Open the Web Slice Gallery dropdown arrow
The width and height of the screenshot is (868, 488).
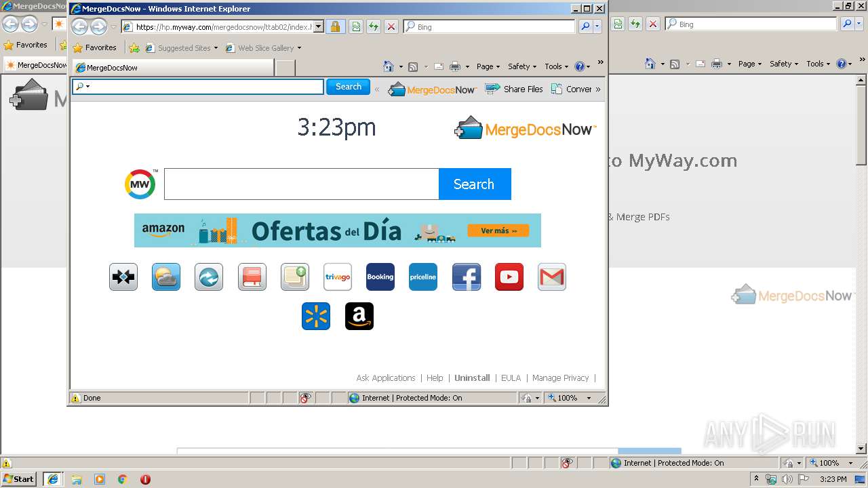point(299,48)
